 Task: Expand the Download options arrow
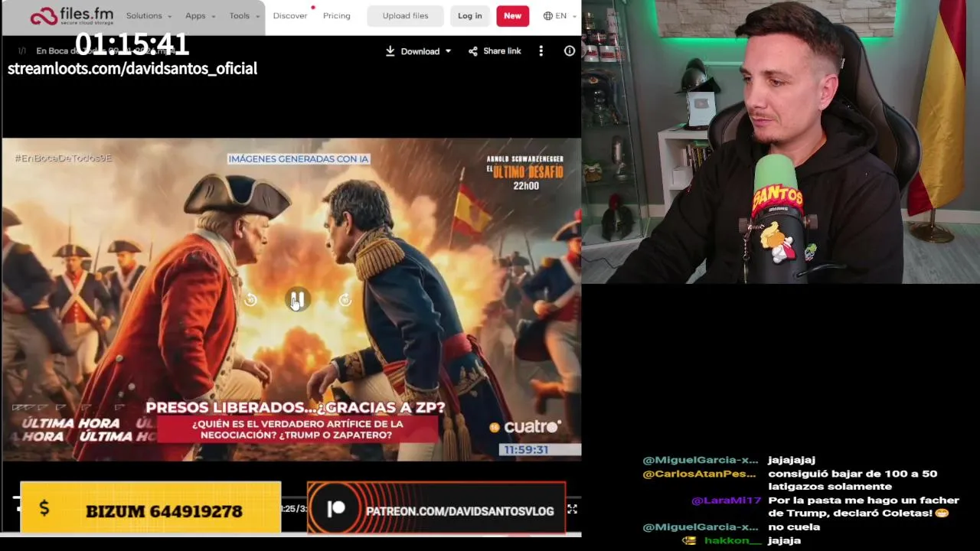point(448,51)
